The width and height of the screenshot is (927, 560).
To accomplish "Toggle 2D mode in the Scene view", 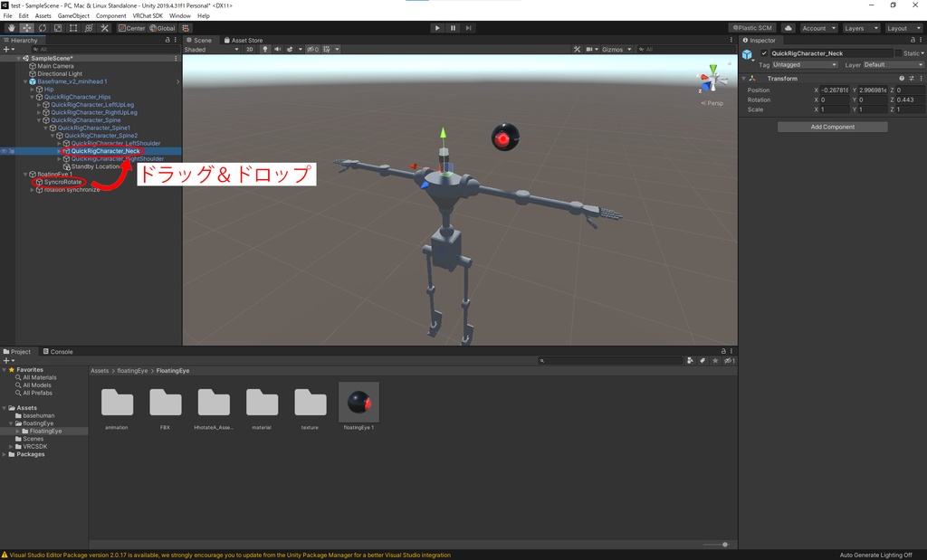I will pyautogui.click(x=249, y=49).
